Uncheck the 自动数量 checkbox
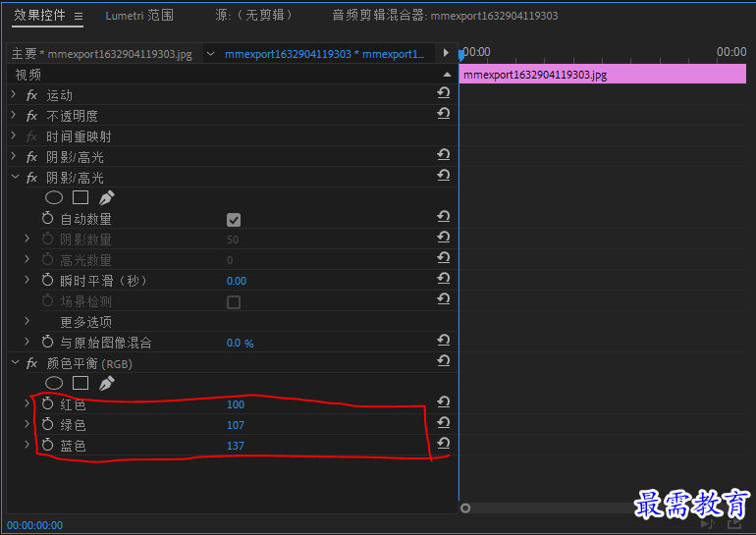Viewport: 756px width, 535px height. pos(234,220)
